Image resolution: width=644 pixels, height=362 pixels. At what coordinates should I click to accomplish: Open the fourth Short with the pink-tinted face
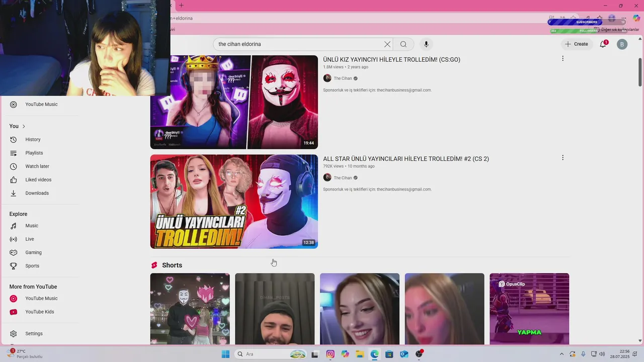pyautogui.click(x=445, y=309)
